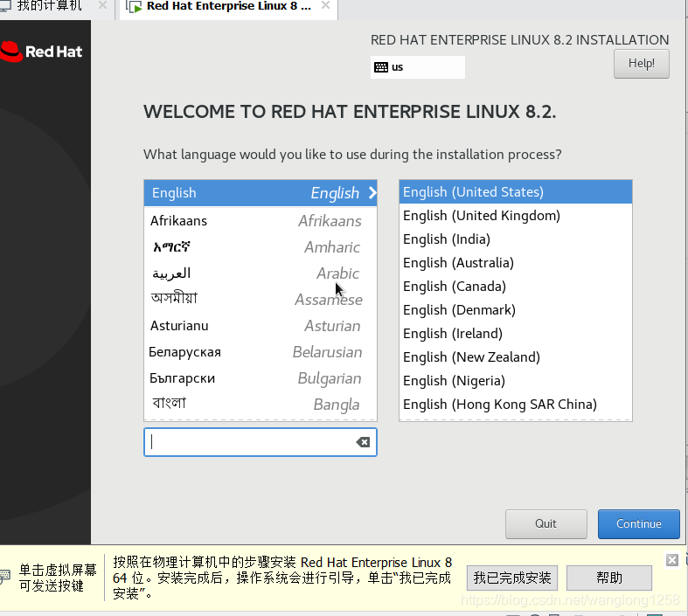
Task: Choose English (India) locale
Action: point(516,239)
